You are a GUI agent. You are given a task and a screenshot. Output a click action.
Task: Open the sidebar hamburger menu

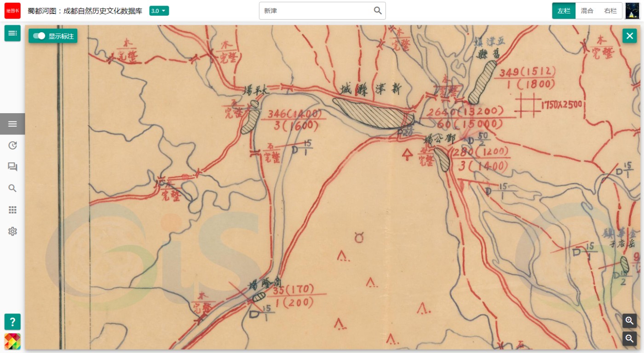point(12,124)
